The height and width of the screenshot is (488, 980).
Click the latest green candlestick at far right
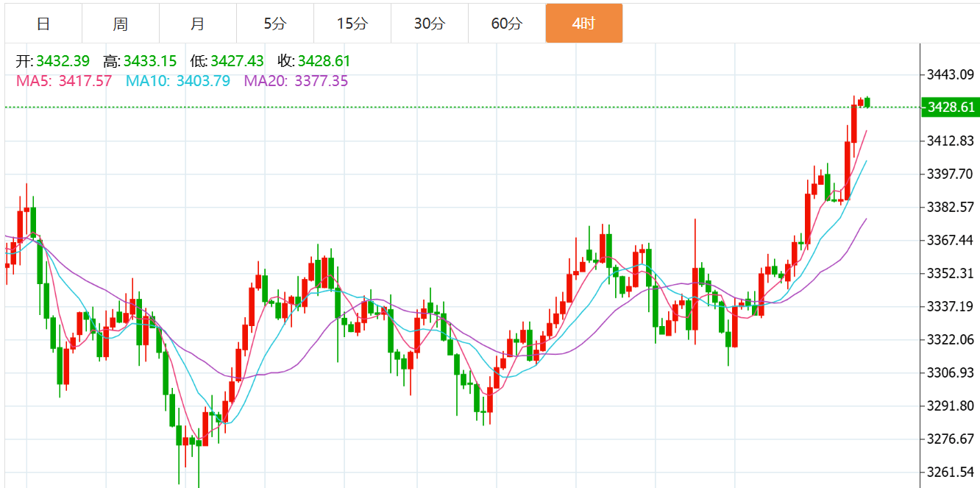[867, 102]
